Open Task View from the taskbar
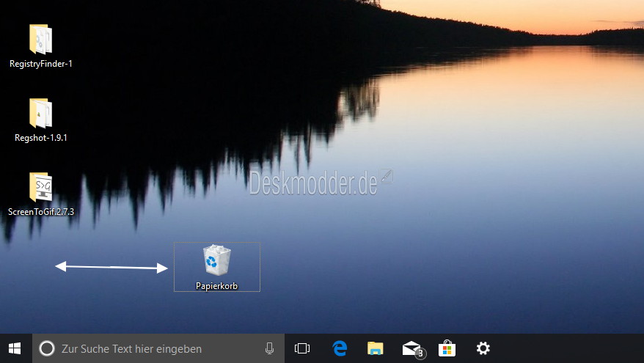The width and height of the screenshot is (644, 363). (302, 348)
